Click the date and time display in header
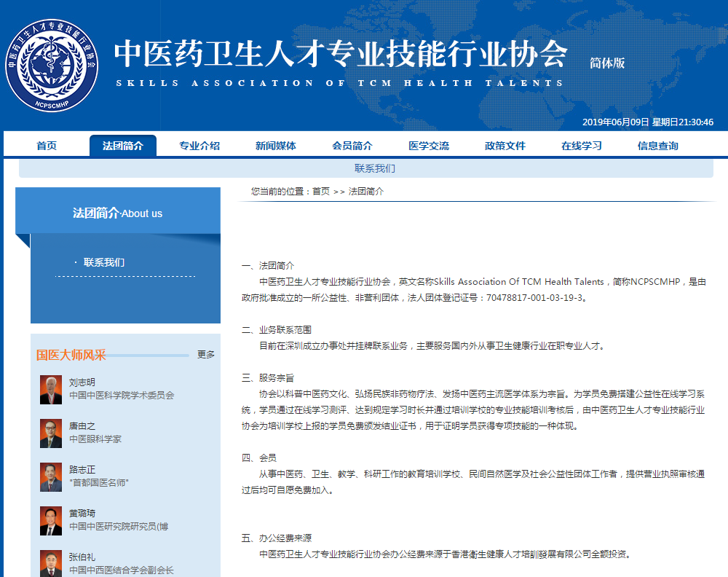The width and height of the screenshot is (728, 577). (x=648, y=122)
